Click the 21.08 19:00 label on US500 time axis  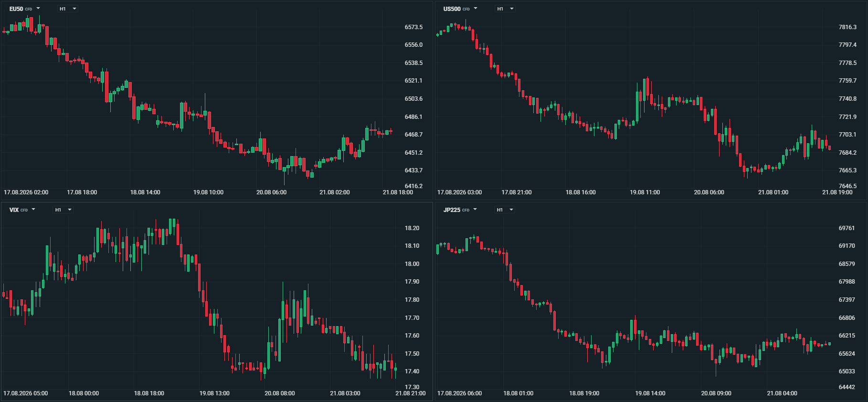tap(837, 192)
